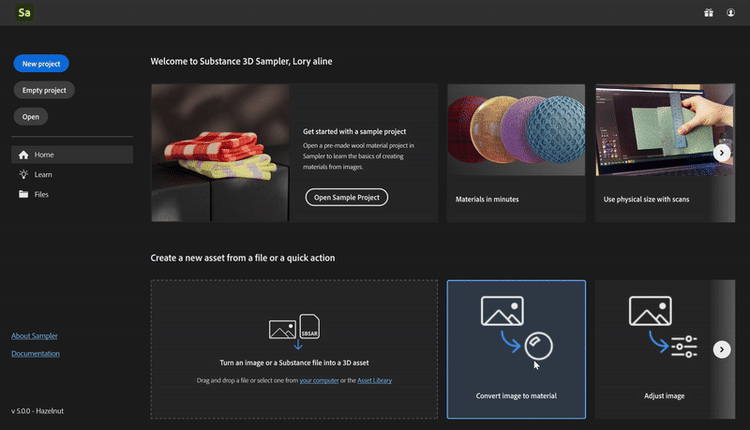Open the gift box what's new icon
Viewport: 750px width, 430px height.
708,13
